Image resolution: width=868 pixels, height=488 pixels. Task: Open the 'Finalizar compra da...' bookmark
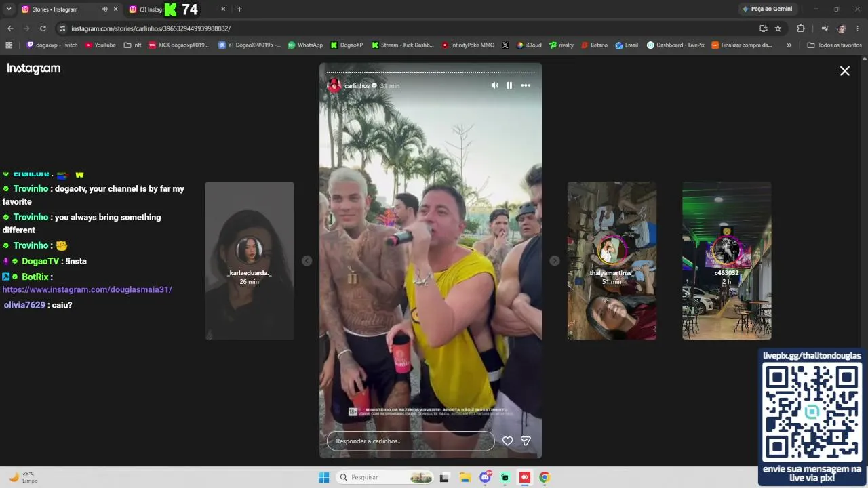coord(742,45)
